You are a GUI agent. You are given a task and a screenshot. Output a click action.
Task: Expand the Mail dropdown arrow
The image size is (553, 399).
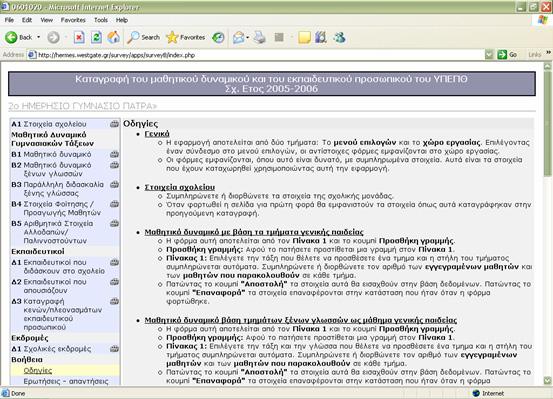pos(248,37)
